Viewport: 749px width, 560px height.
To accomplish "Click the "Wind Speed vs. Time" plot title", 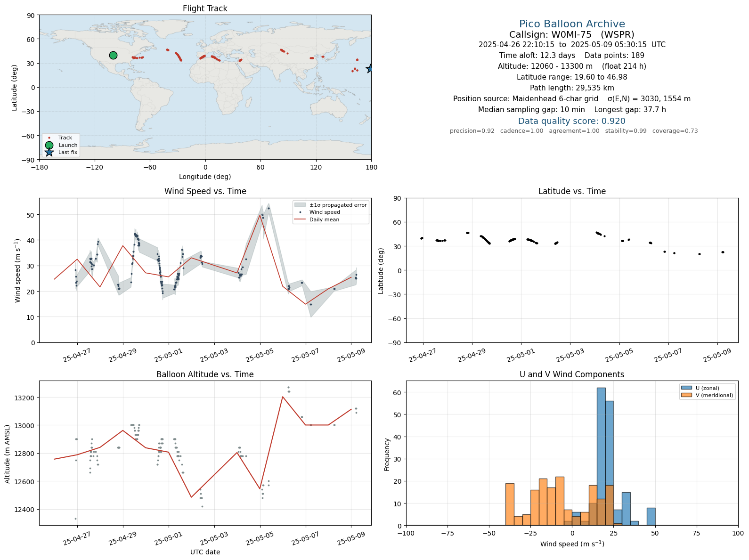I will click(205, 191).
